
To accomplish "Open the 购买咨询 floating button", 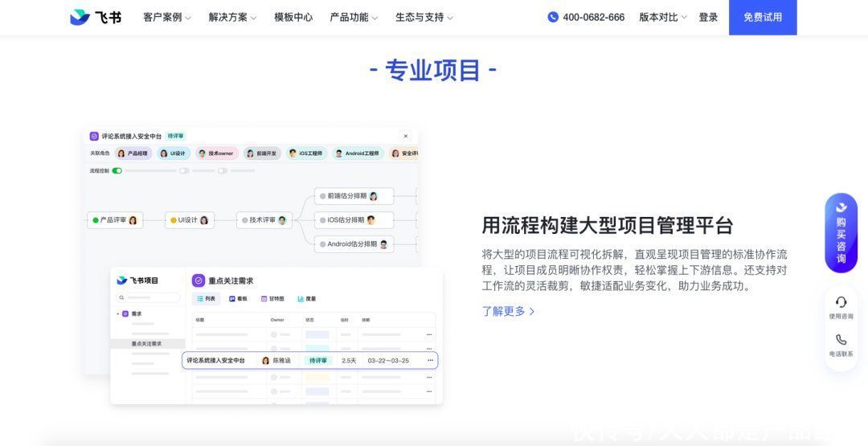I will coord(841,232).
